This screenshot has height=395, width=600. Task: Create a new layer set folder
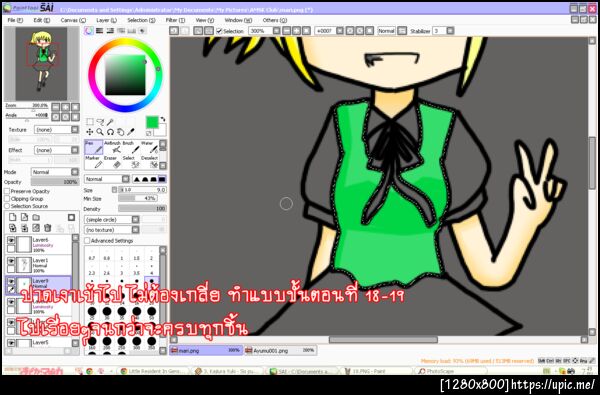pos(36,217)
